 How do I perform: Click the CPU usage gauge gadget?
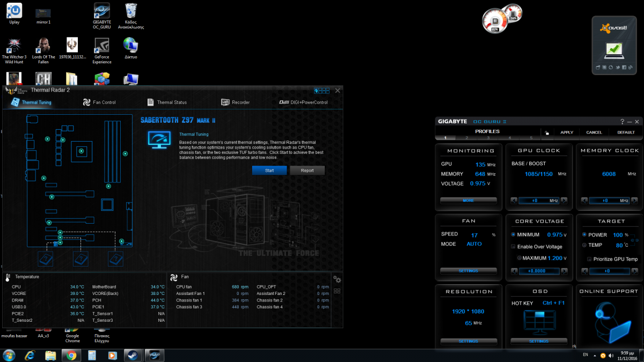click(495, 22)
